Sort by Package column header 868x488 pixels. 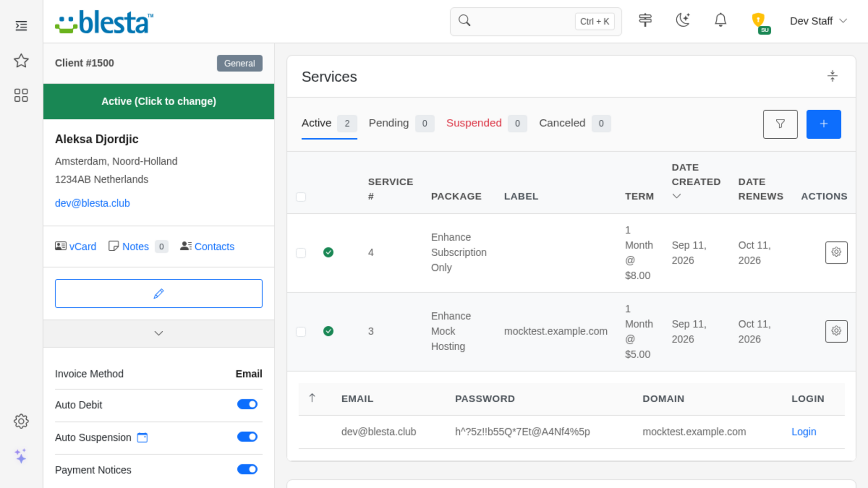(456, 196)
